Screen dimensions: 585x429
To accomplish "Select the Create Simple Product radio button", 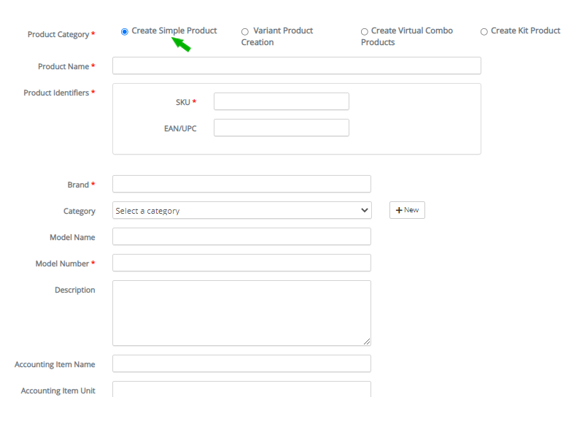I will (x=125, y=32).
